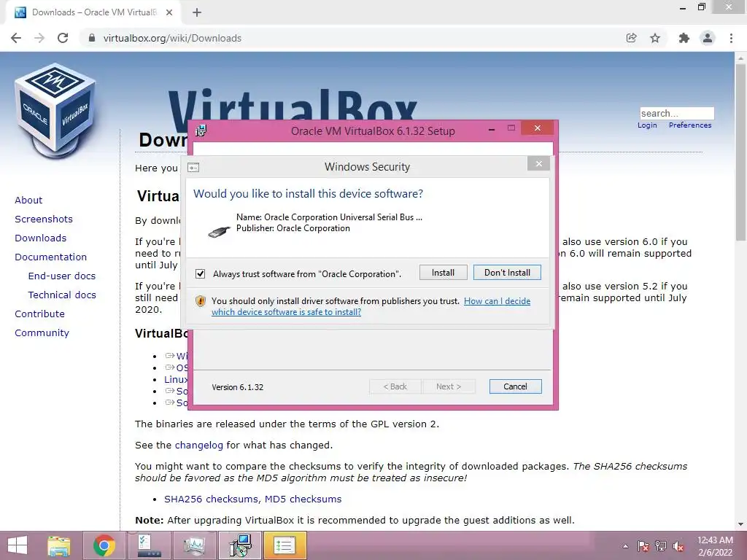
Task: Switch to Chrome in the taskbar
Action: tap(104, 545)
